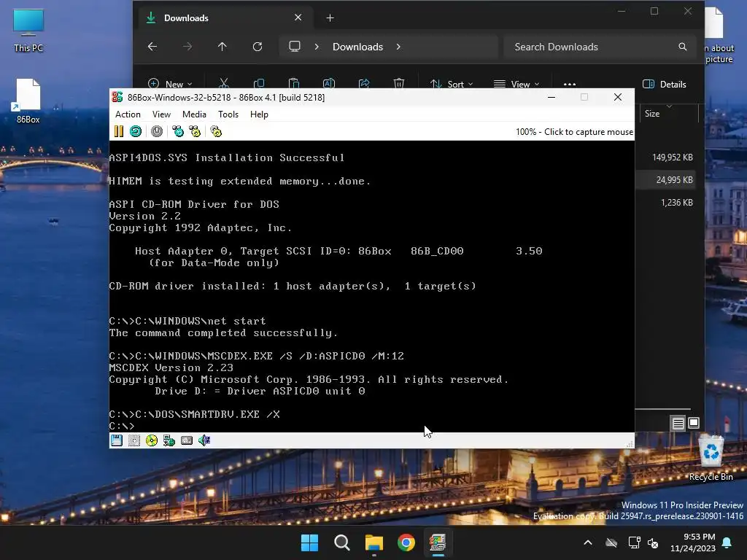Refresh the Downloads folder

point(258,47)
